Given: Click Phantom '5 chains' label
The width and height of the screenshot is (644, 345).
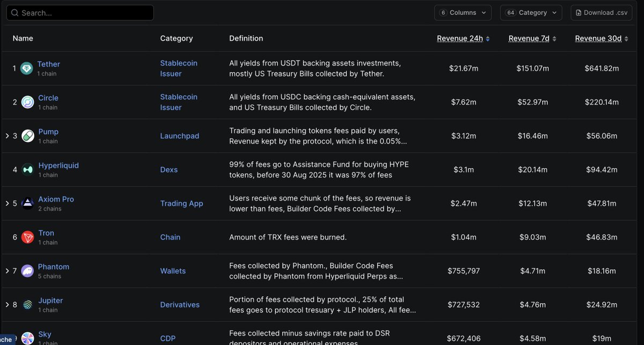Looking at the screenshot, I should pyautogui.click(x=49, y=276).
